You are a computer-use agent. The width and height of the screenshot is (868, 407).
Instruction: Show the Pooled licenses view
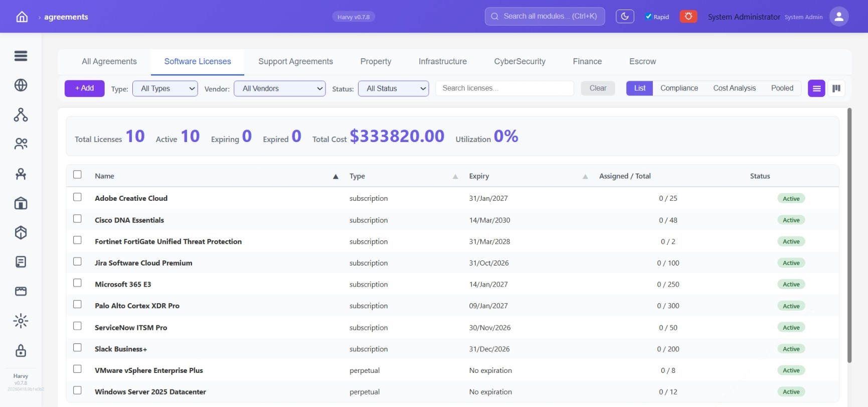[x=782, y=88]
